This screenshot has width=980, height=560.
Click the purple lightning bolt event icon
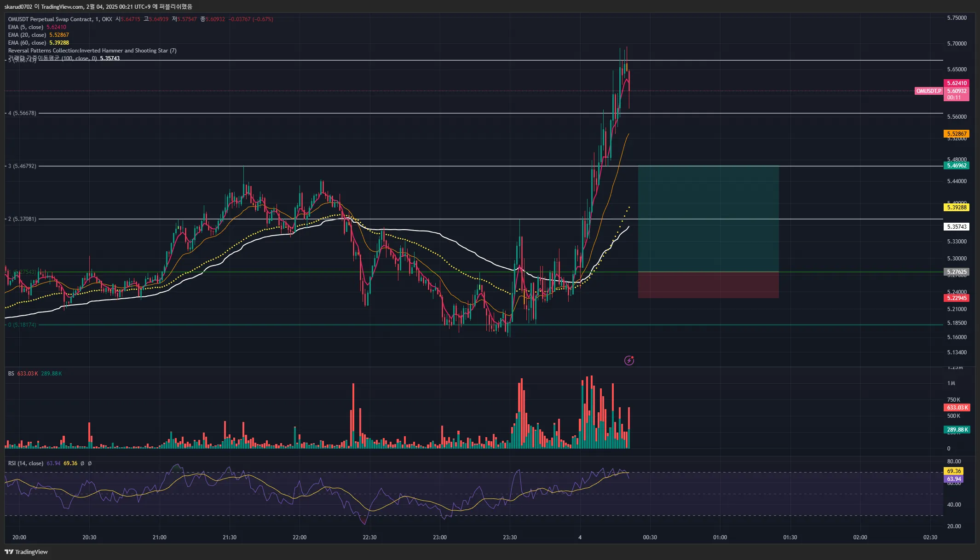click(x=629, y=360)
